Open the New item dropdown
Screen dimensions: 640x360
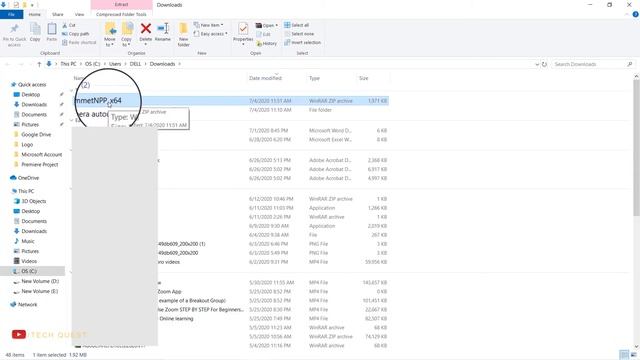click(209, 25)
